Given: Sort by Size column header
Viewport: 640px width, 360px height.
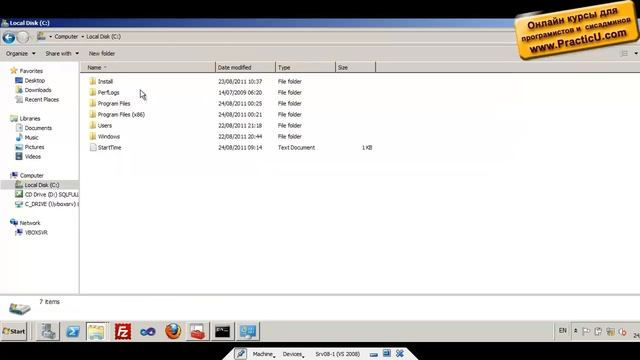Looking at the screenshot, I should (355, 67).
